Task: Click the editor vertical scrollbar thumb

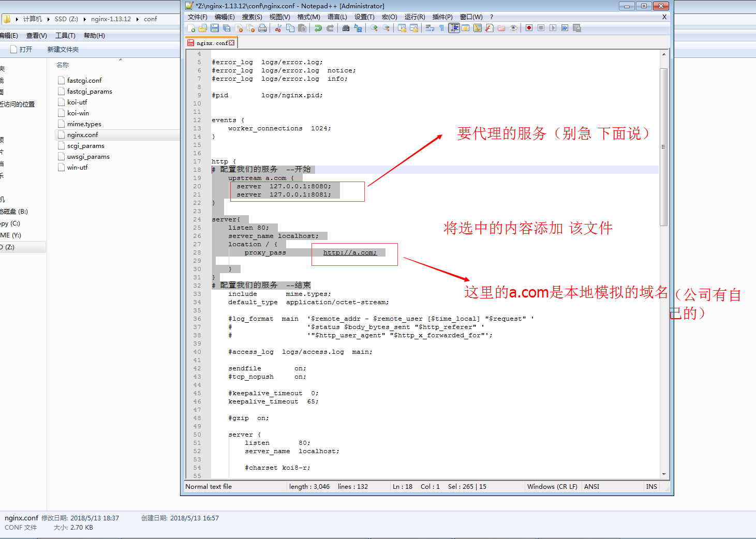Action: click(664, 147)
